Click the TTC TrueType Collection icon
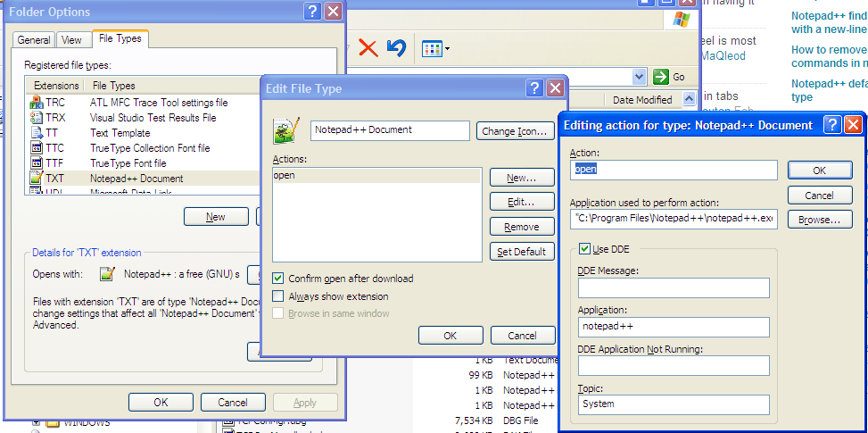The image size is (868, 433). [37, 148]
